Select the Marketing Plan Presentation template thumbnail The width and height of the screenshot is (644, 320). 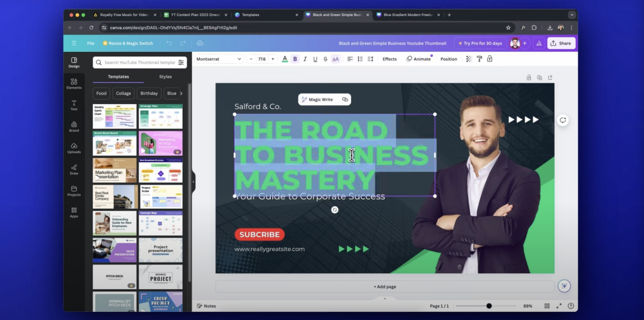click(114, 170)
